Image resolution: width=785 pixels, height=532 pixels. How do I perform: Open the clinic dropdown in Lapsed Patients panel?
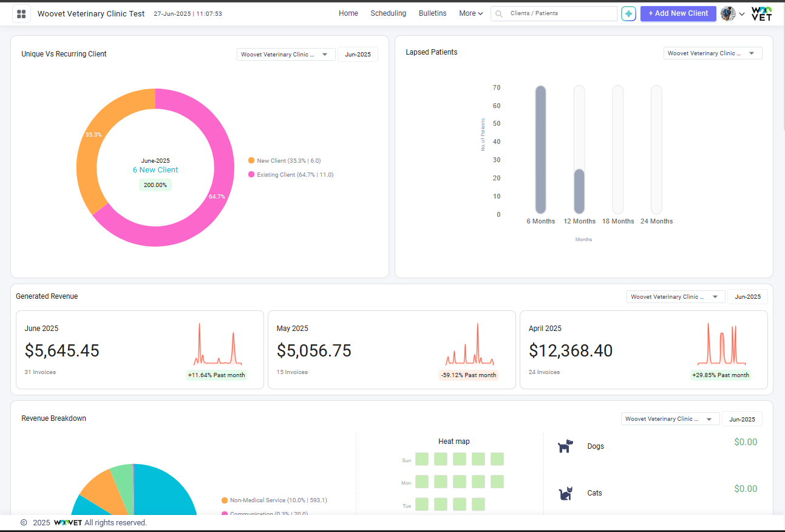tap(712, 53)
